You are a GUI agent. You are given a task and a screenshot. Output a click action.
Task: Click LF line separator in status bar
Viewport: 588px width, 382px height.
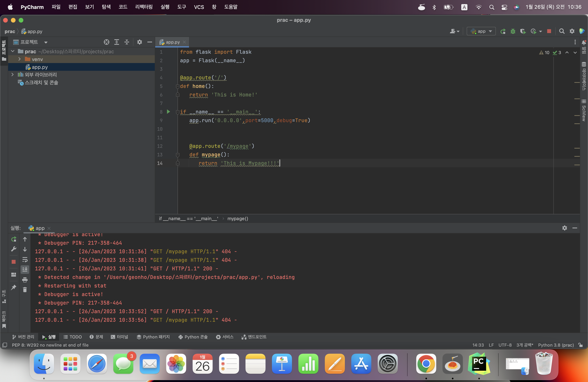tap(491, 345)
